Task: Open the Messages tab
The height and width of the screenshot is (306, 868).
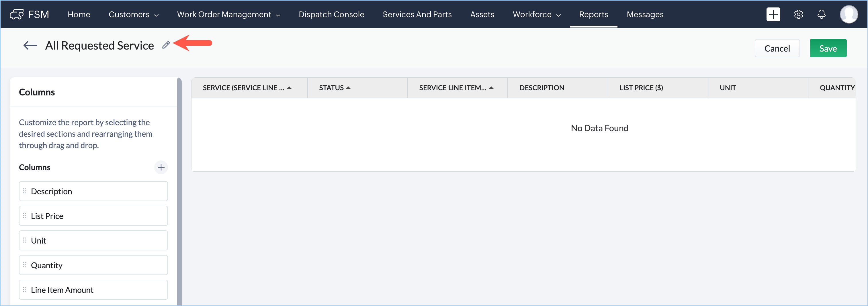Action: [645, 15]
